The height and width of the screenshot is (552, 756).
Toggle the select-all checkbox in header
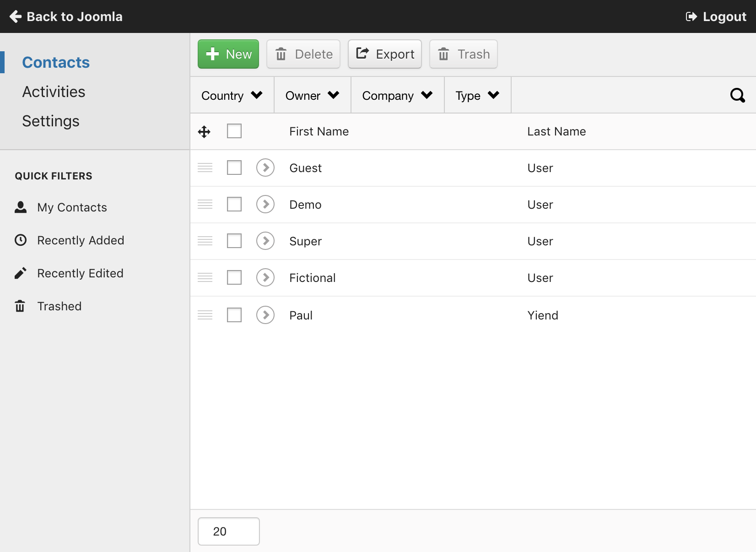[x=234, y=131]
